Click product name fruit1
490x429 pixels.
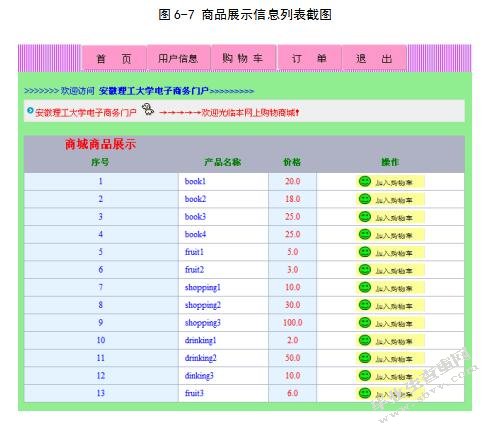[x=194, y=252]
